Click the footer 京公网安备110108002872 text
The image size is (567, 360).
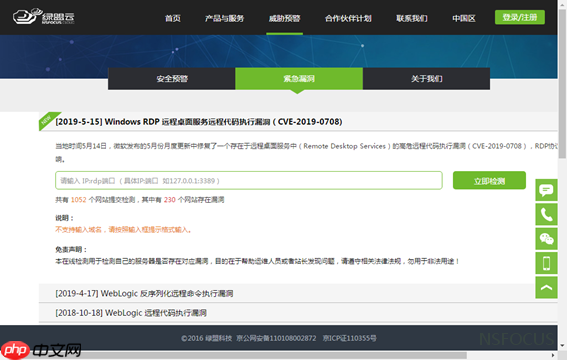coord(276,338)
